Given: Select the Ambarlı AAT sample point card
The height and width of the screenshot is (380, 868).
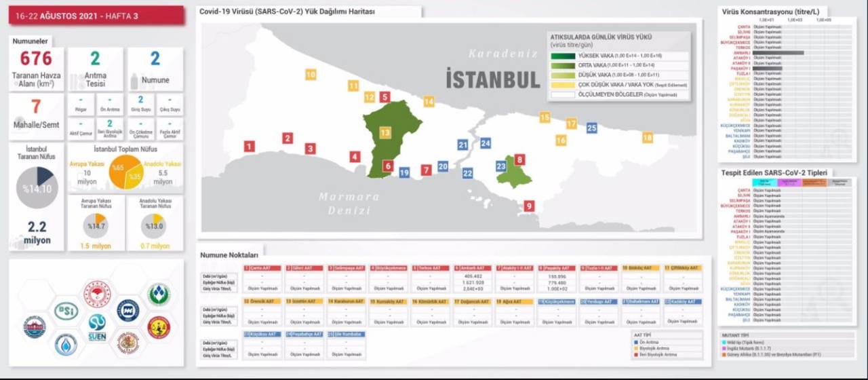Looking at the screenshot, I should (472, 278).
